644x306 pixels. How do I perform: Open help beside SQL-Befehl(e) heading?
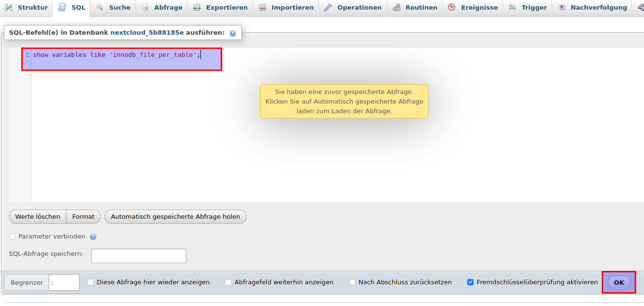(x=233, y=32)
